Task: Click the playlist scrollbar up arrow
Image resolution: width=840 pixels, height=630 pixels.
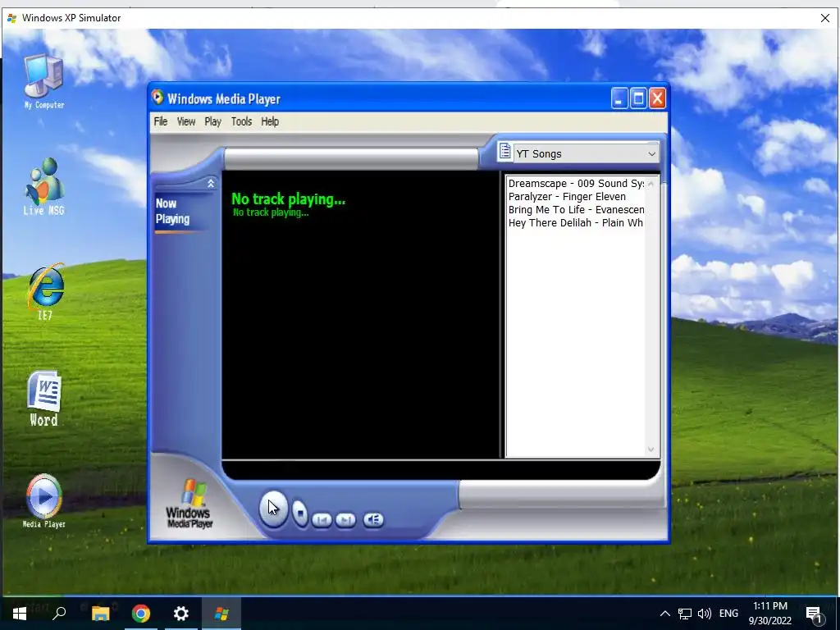Action: point(651,184)
